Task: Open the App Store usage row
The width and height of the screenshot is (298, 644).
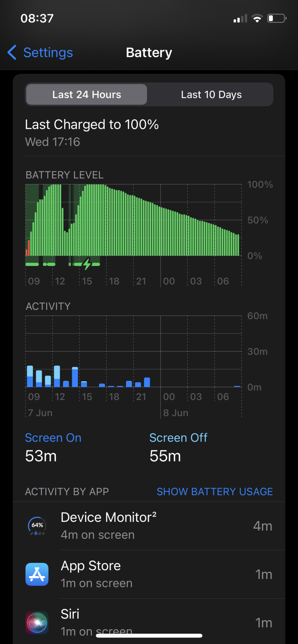Action: point(149,574)
